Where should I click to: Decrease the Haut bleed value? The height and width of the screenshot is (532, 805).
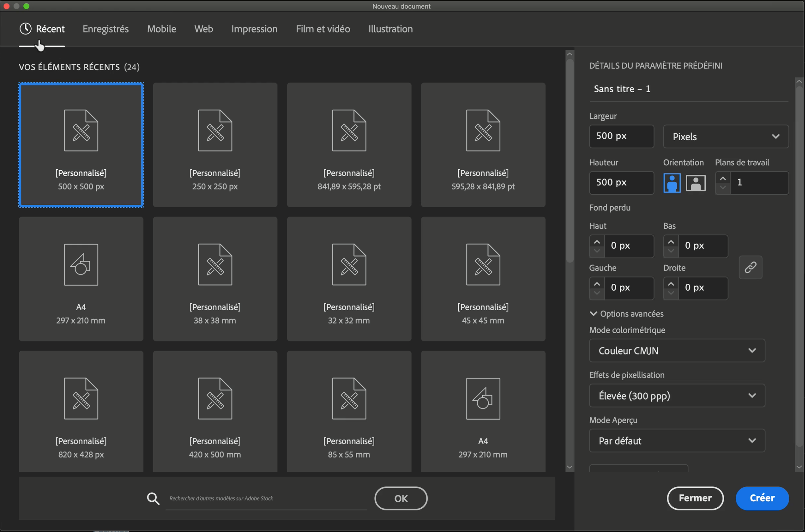pyautogui.click(x=597, y=251)
